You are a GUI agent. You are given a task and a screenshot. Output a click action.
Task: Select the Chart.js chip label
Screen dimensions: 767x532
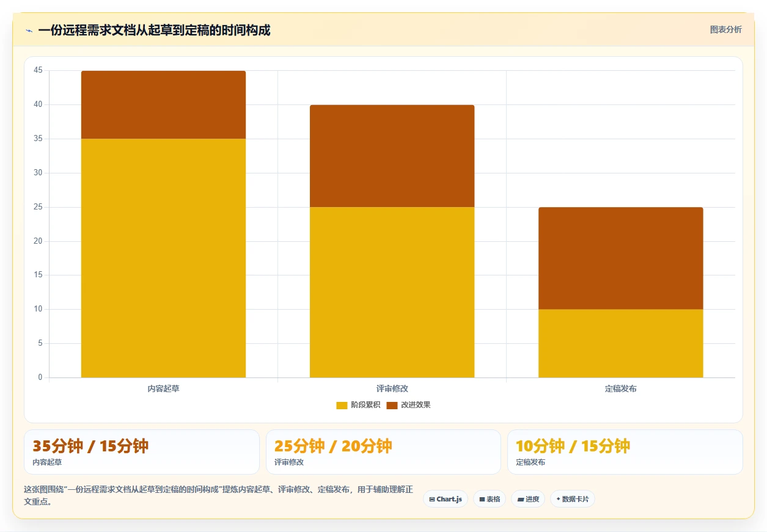[449, 499]
